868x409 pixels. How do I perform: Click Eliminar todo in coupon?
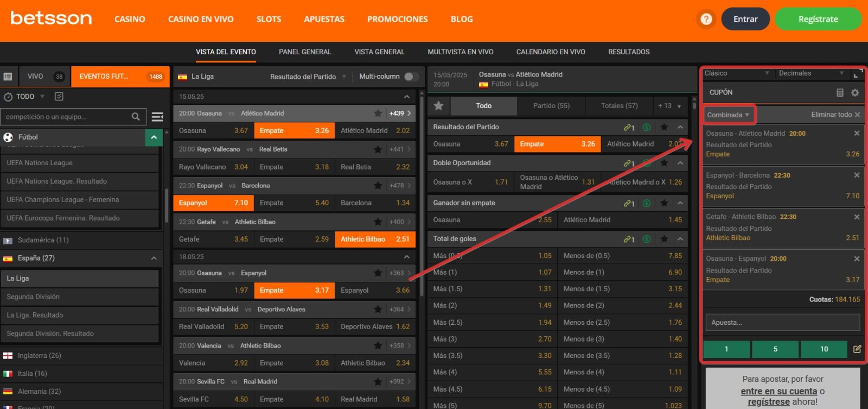(x=835, y=115)
